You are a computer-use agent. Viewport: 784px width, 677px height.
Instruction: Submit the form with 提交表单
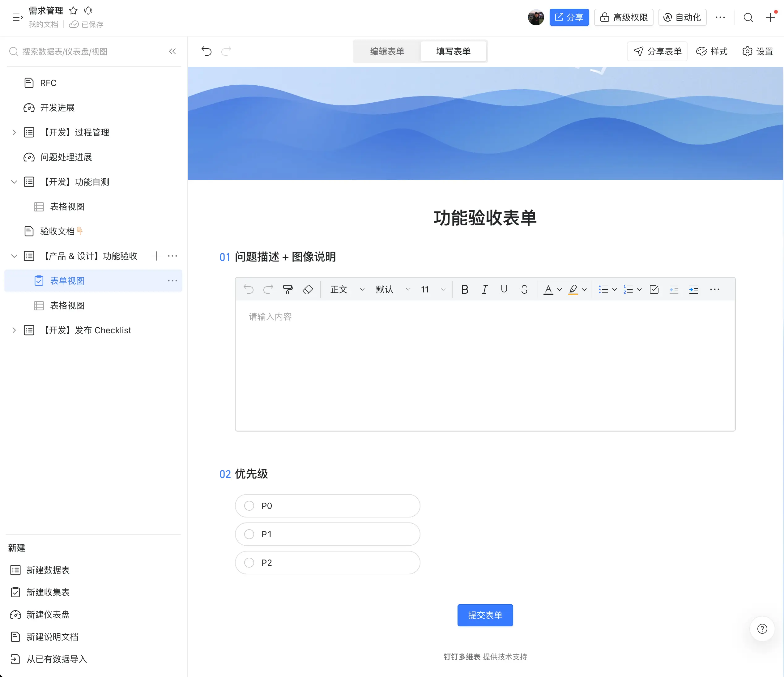coord(485,615)
